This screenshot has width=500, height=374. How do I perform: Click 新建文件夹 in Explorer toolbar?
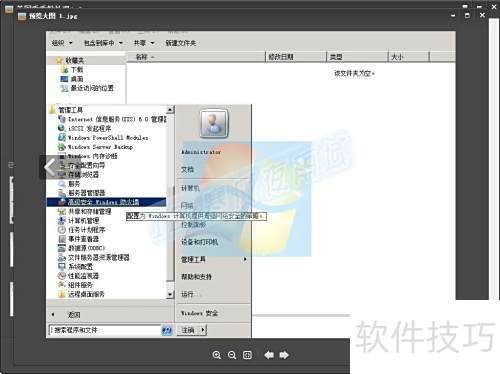click(181, 43)
